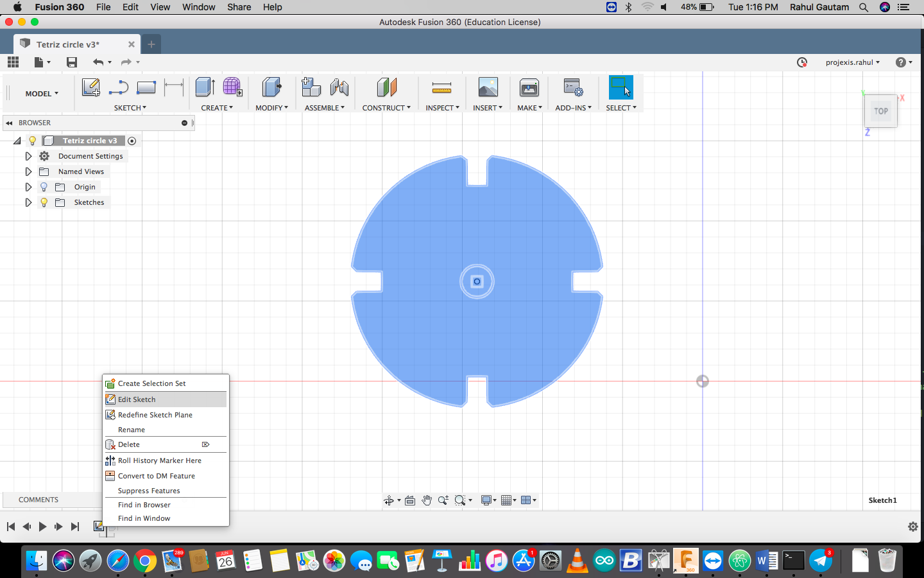
Task: Click the 3D Print make icon
Action: coord(529,87)
